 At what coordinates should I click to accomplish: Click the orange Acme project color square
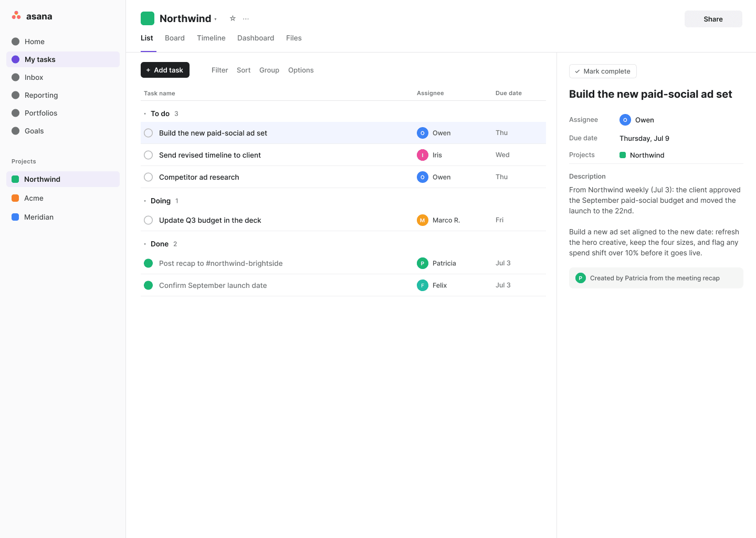(x=15, y=198)
